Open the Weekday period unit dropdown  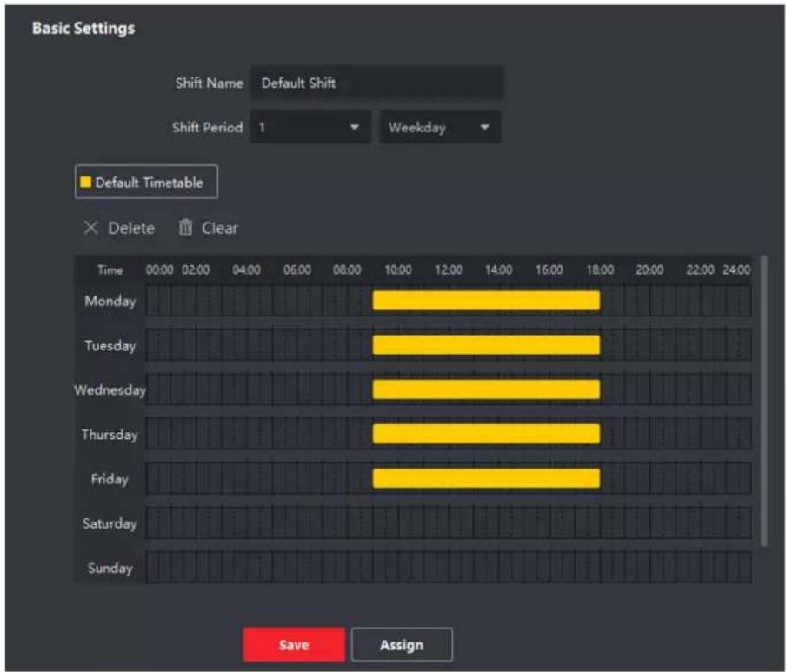(x=440, y=127)
